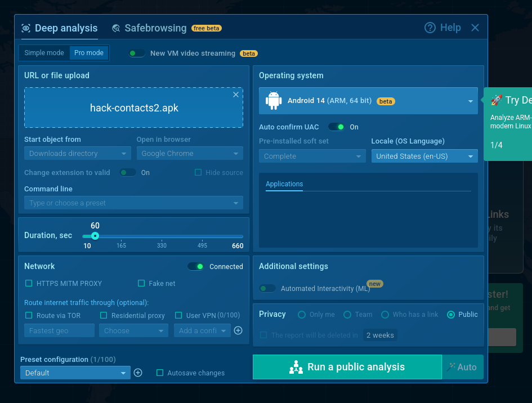Open the Command line preset dropdown

pos(133,203)
